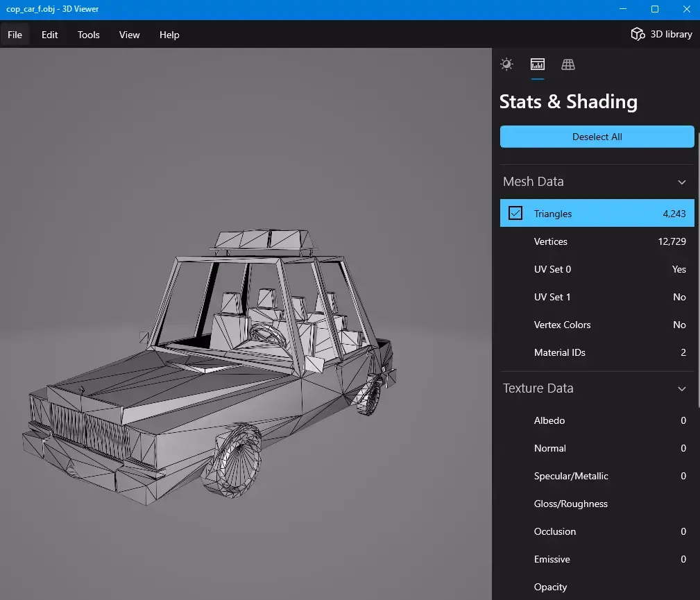Select the Normal texture row
The width and height of the screenshot is (700, 600).
[597, 448]
